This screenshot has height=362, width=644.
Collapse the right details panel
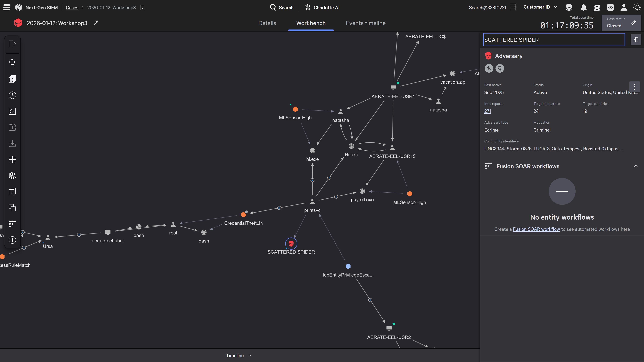[636, 40]
